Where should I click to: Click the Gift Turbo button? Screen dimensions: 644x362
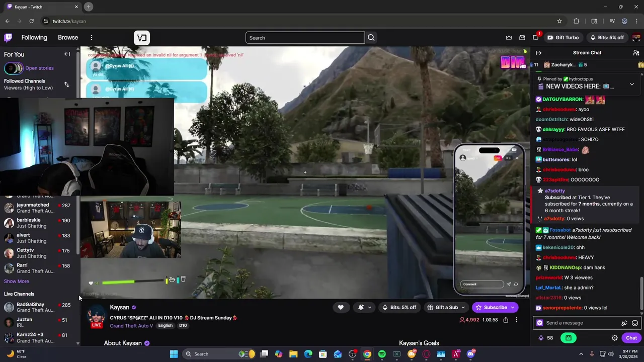(562, 38)
